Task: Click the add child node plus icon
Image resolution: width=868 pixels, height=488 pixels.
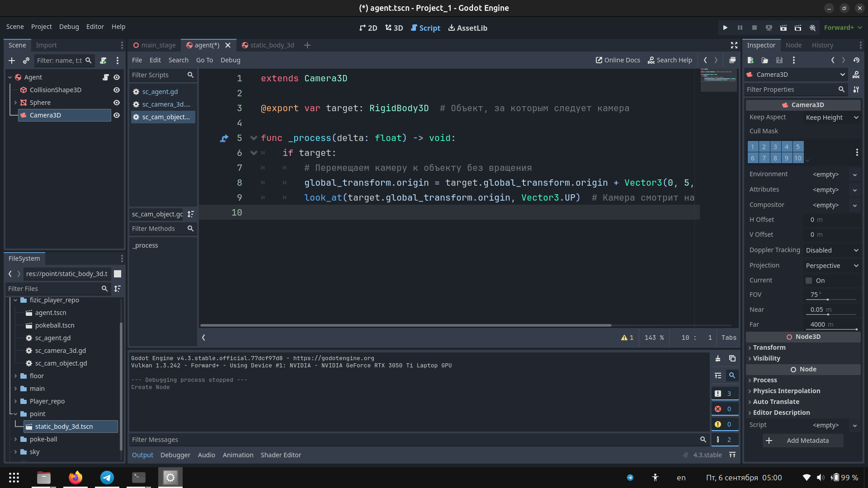Action: (x=12, y=61)
